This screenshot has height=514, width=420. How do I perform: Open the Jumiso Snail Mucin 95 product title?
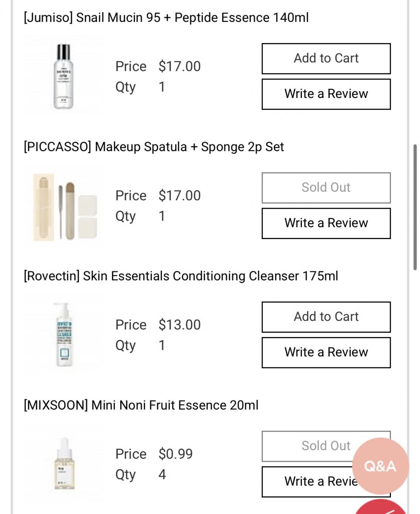pos(166,18)
